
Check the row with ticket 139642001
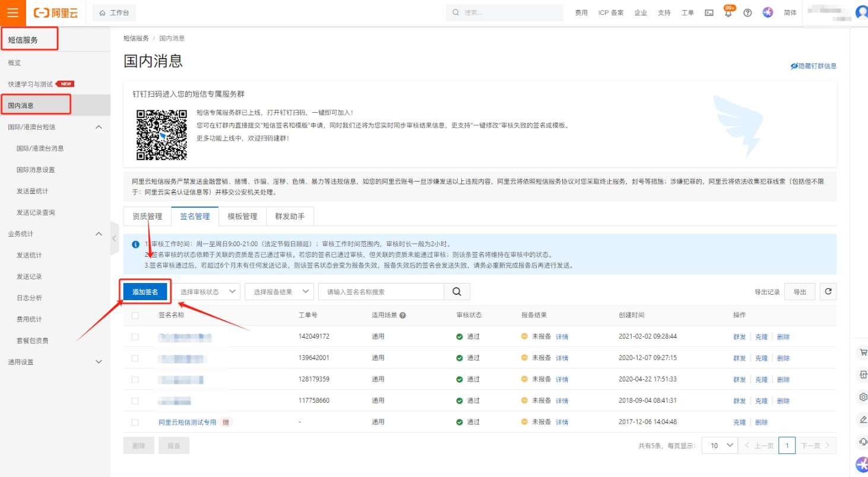pyautogui.click(x=135, y=358)
